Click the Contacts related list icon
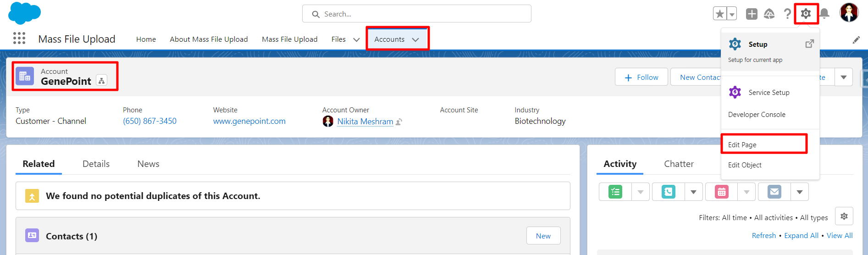This screenshot has width=868, height=255. (32, 235)
